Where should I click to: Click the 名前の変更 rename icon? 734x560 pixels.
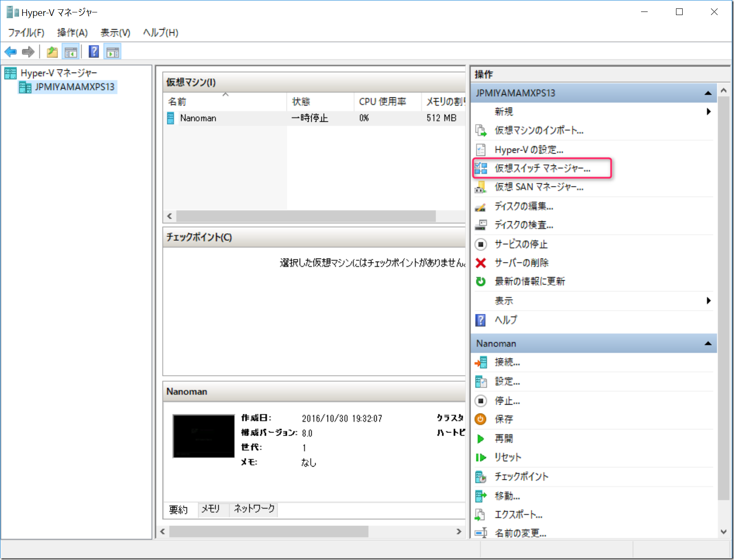point(481,533)
